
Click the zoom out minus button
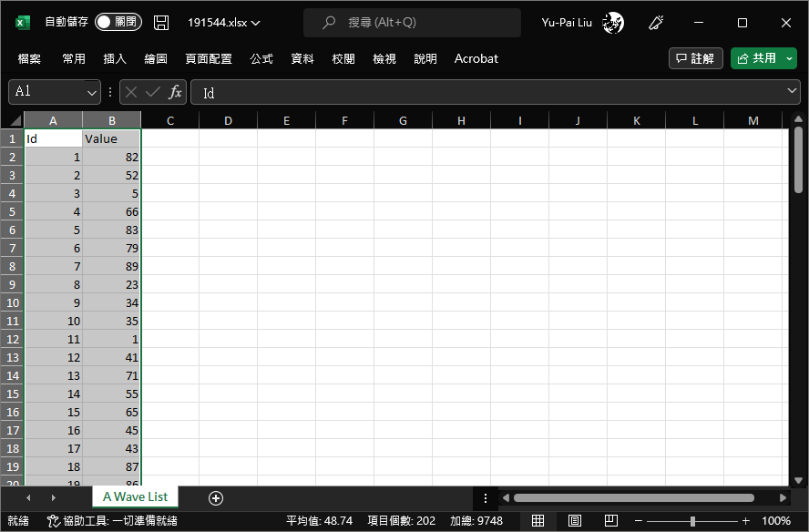click(639, 521)
